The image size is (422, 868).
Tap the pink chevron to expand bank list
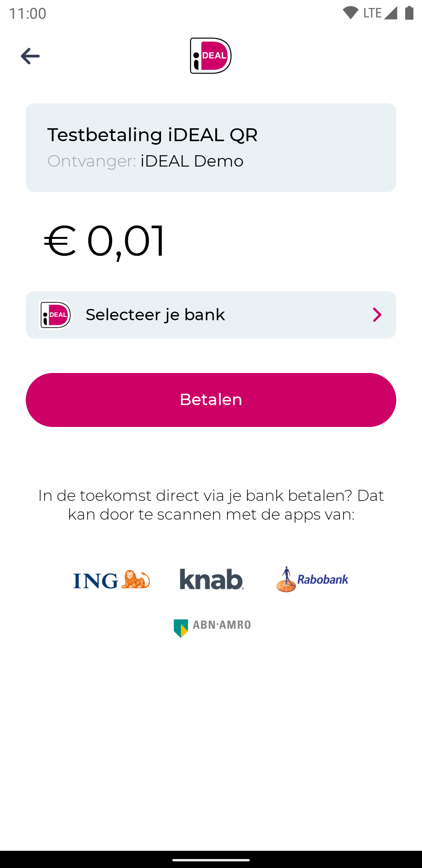(x=377, y=315)
